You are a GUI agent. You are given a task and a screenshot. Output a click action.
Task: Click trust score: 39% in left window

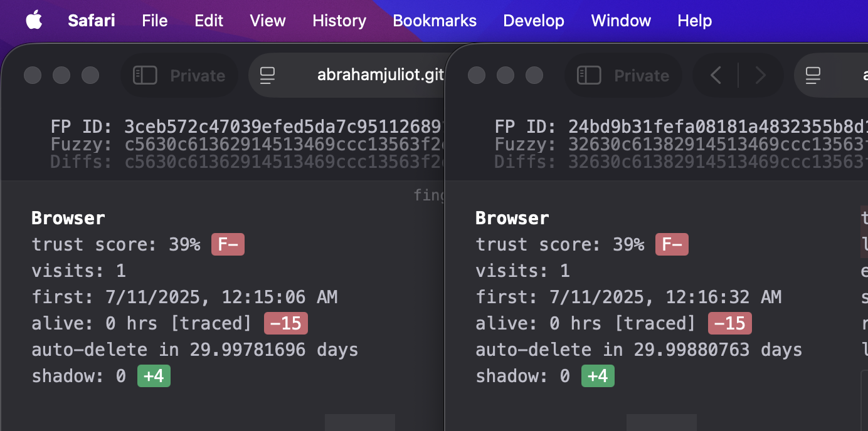coord(116,244)
